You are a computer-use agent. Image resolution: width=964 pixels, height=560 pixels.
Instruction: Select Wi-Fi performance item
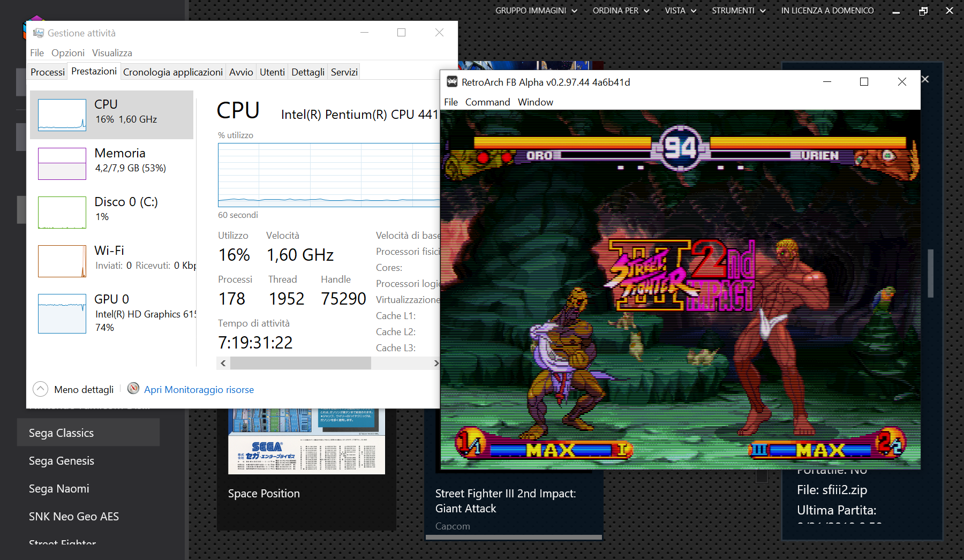(112, 261)
